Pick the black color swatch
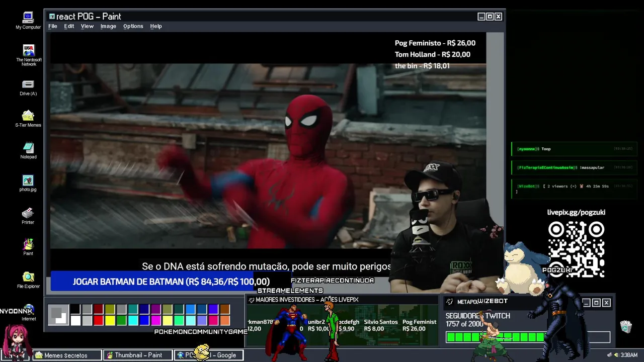This screenshot has height=362, width=644. pos(75,309)
